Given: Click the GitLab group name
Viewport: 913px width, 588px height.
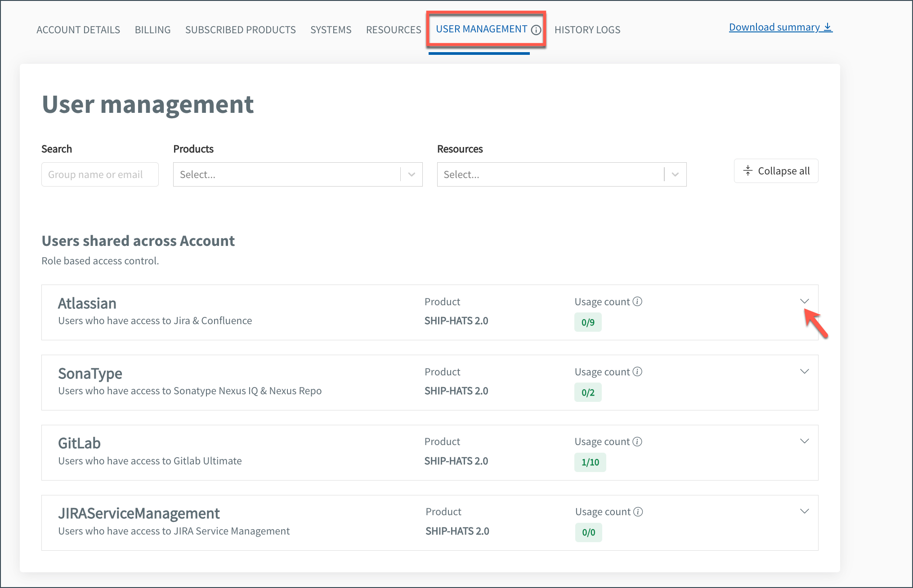Looking at the screenshot, I should [79, 443].
